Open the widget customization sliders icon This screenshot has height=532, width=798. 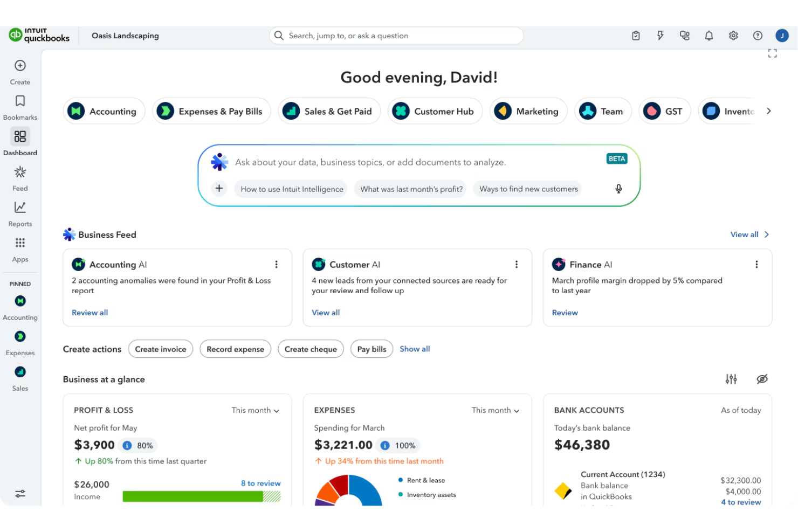[x=732, y=379]
